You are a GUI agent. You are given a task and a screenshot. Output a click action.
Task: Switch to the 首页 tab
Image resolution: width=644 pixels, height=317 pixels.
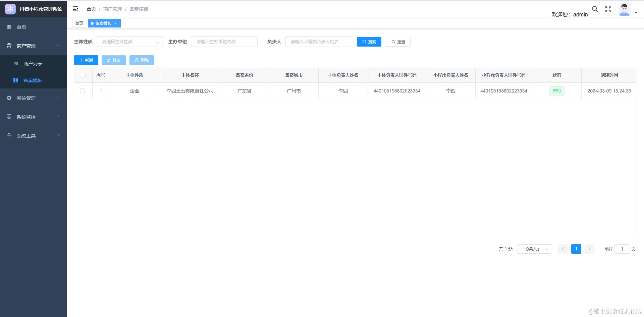[79, 23]
